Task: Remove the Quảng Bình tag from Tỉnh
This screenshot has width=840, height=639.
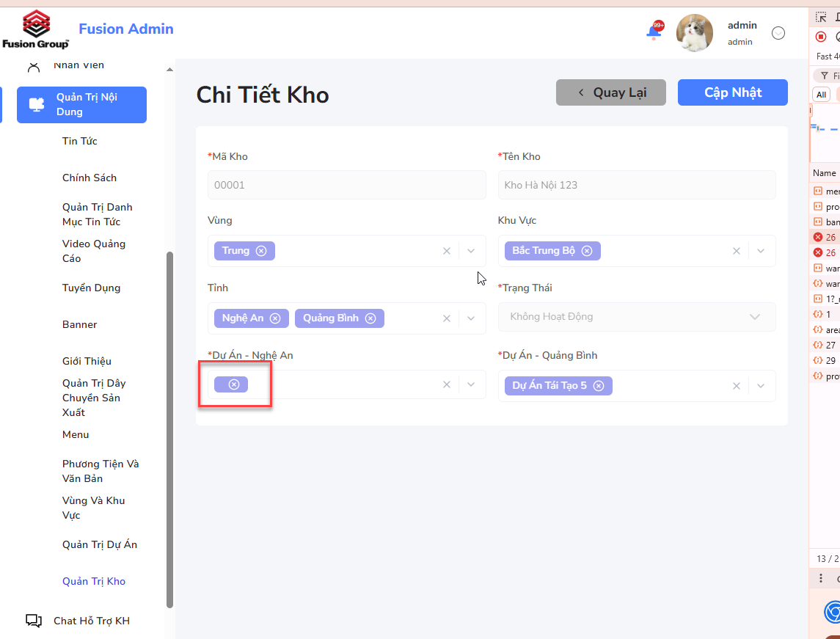Action: click(x=370, y=318)
